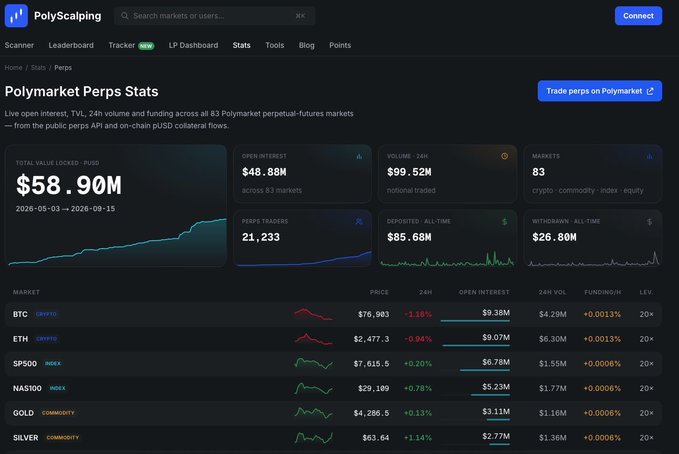Viewport: 679px width, 454px height.
Task: Sort by LEV. column header
Action: [646, 292]
